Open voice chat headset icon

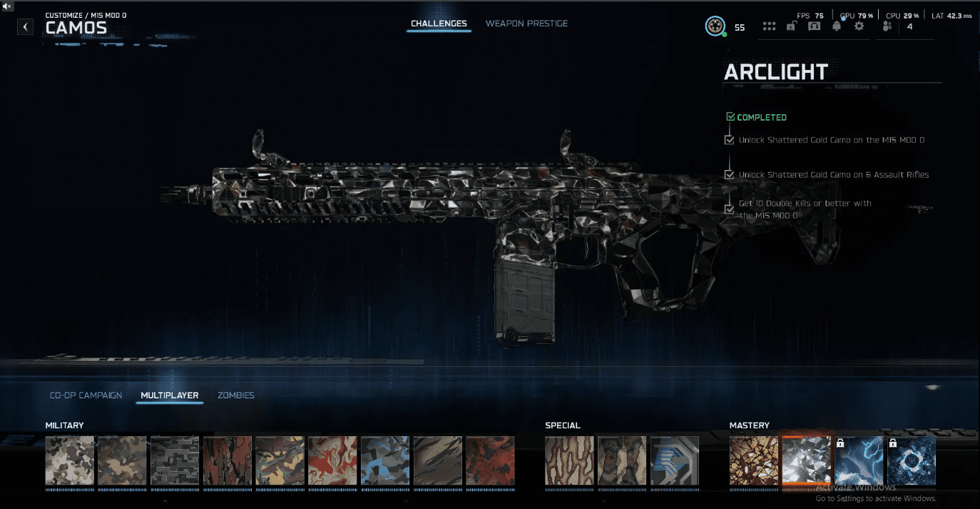point(814,26)
